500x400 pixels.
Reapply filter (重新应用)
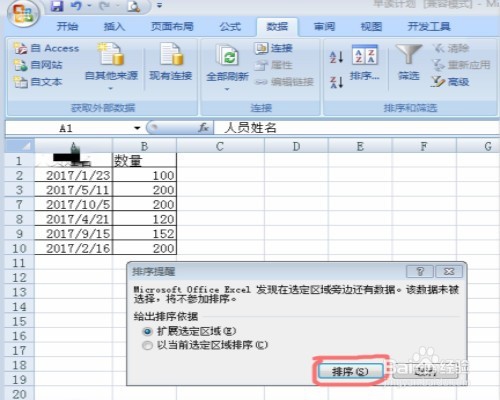[x=461, y=65]
